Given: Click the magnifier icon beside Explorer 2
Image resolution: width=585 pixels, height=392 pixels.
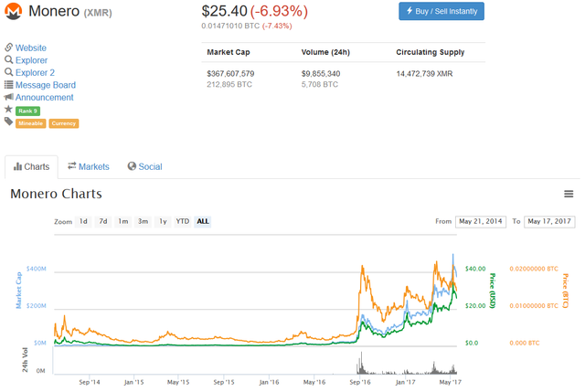Looking at the screenshot, I should click(8, 72).
